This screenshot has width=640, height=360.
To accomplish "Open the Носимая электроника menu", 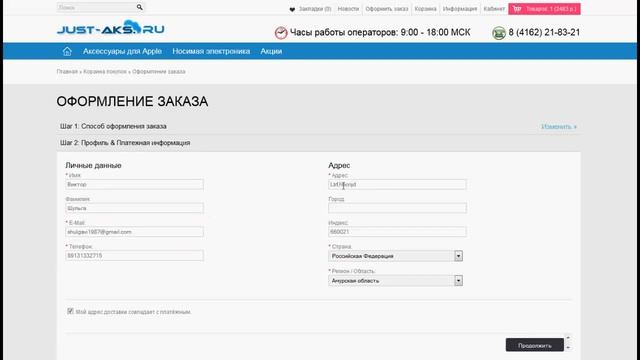I will point(211,51).
